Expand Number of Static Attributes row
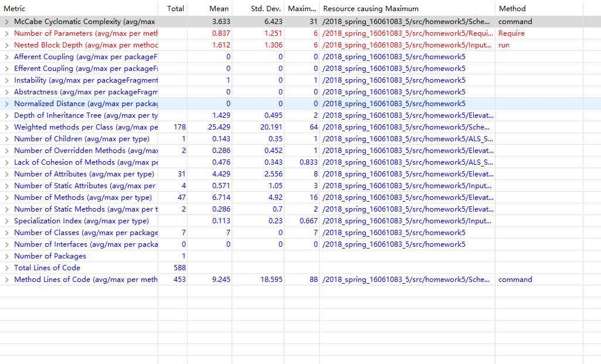This screenshot has height=364, width=601. pyautogui.click(x=7, y=186)
